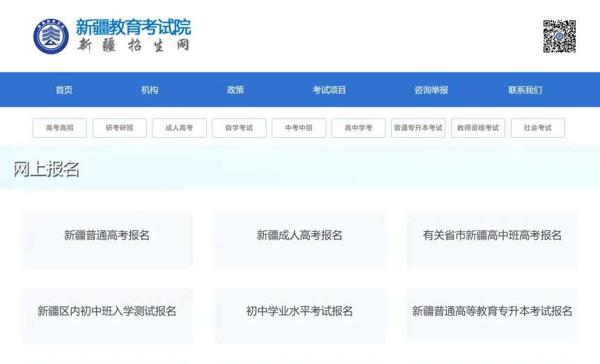Select the 教师资格考试 category button
600x364 pixels.
pos(478,128)
